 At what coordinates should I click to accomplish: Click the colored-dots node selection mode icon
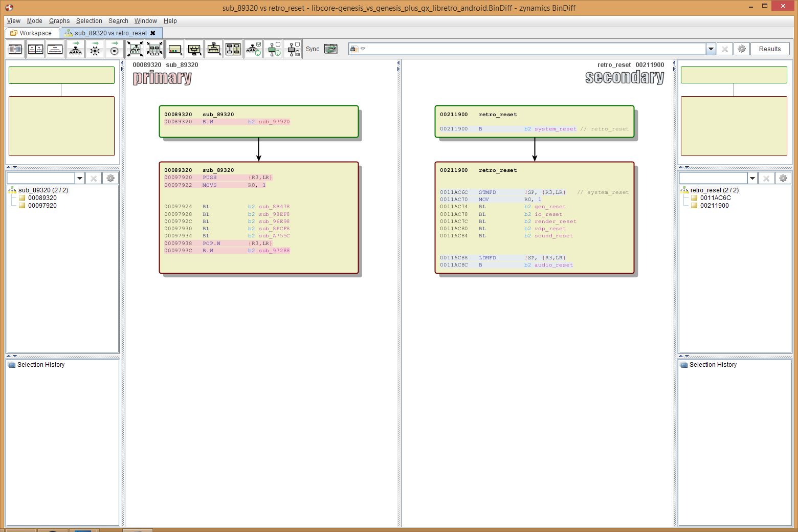[x=175, y=49]
